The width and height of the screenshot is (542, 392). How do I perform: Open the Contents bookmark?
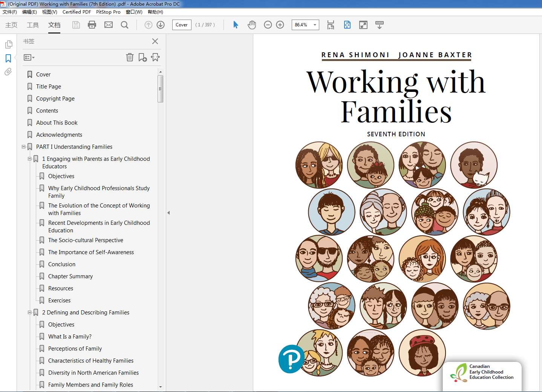click(x=47, y=111)
